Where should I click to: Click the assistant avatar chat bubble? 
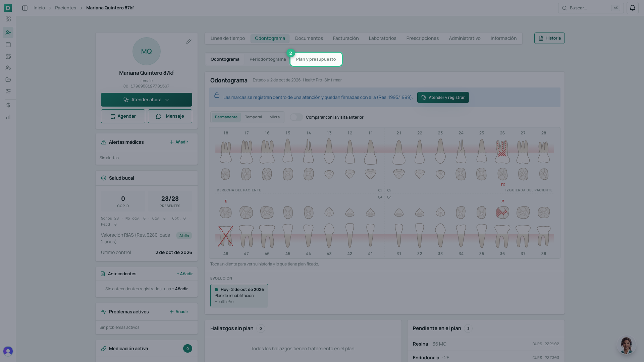[626, 345]
